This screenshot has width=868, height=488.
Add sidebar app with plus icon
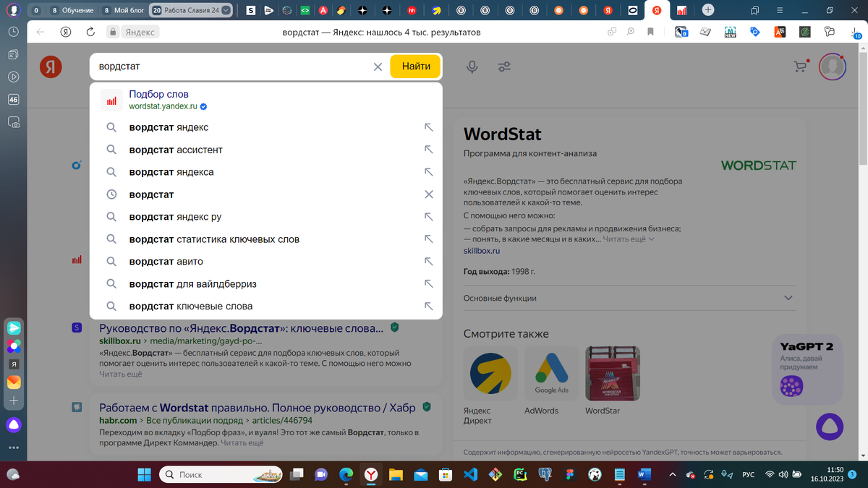pos(14,401)
